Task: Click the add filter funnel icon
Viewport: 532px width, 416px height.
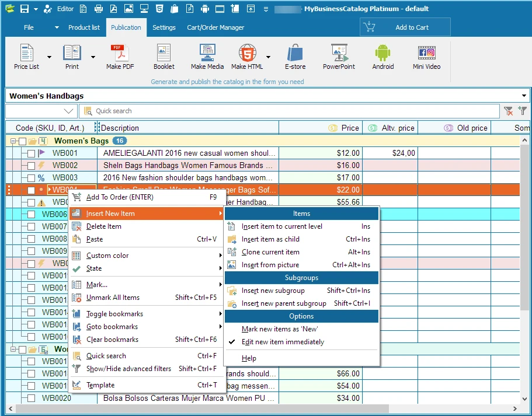Action: click(522, 110)
